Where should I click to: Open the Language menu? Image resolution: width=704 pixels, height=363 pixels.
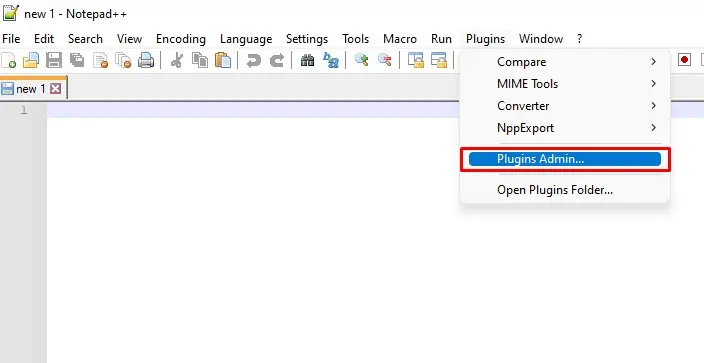click(x=246, y=39)
